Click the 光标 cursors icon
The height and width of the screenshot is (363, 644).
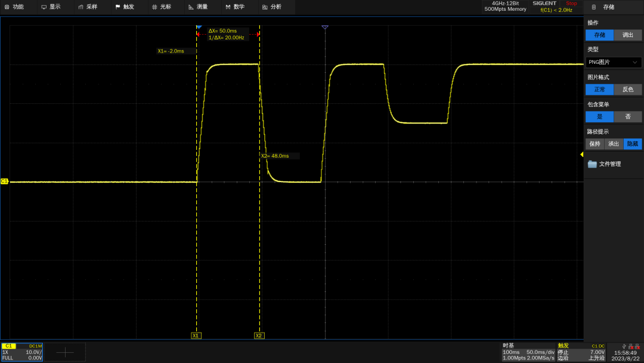point(154,7)
